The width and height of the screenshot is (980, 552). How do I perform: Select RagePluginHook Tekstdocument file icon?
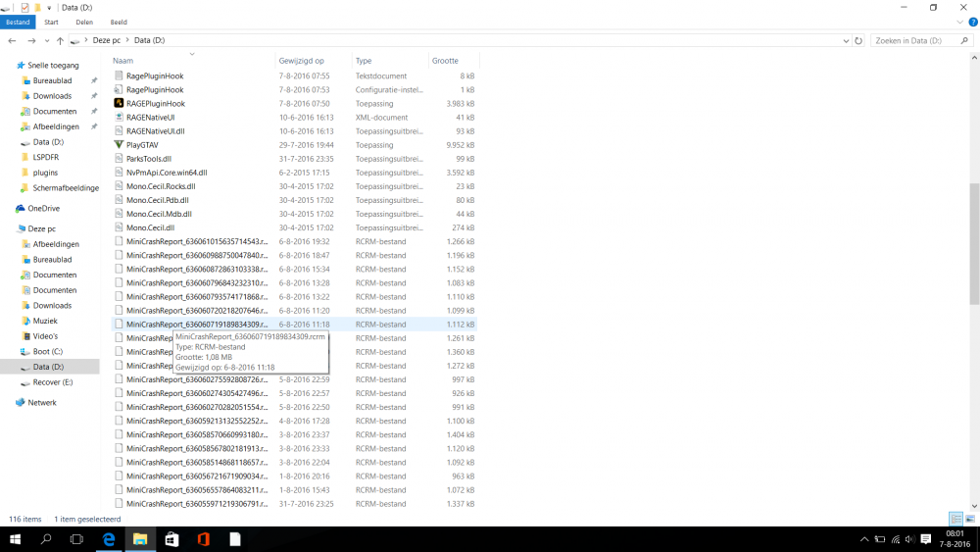click(x=119, y=75)
